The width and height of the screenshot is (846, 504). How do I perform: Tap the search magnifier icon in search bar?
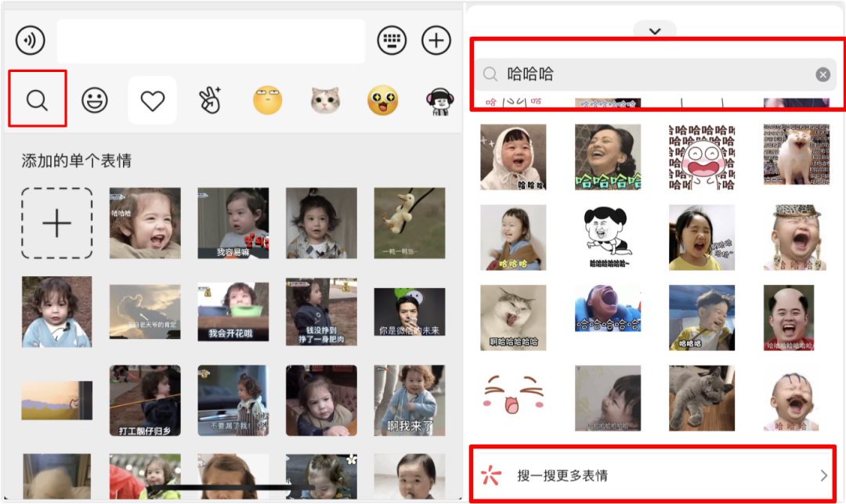click(x=490, y=74)
